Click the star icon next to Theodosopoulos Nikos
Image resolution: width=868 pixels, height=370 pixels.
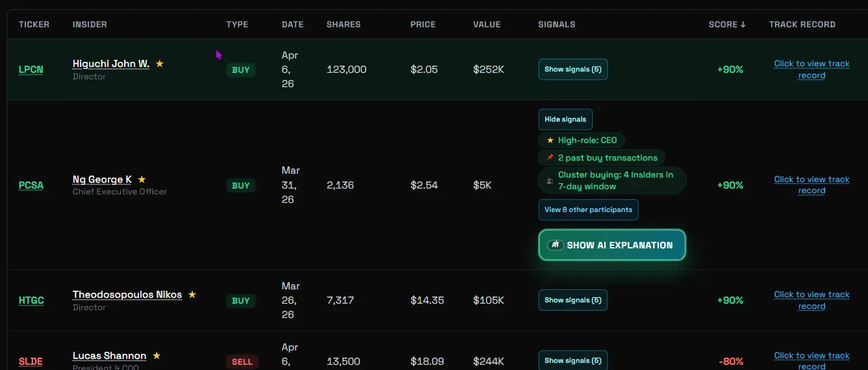pyautogui.click(x=192, y=295)
